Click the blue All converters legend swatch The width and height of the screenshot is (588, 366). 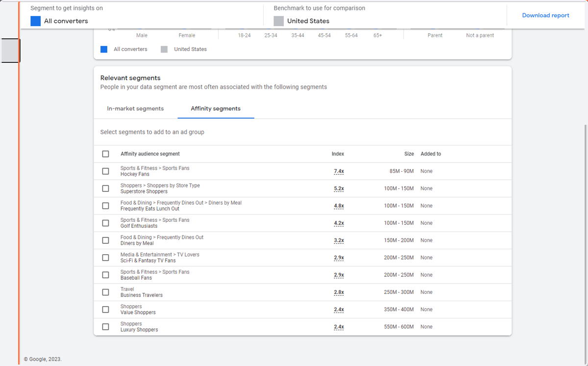[x=104, y=49]
